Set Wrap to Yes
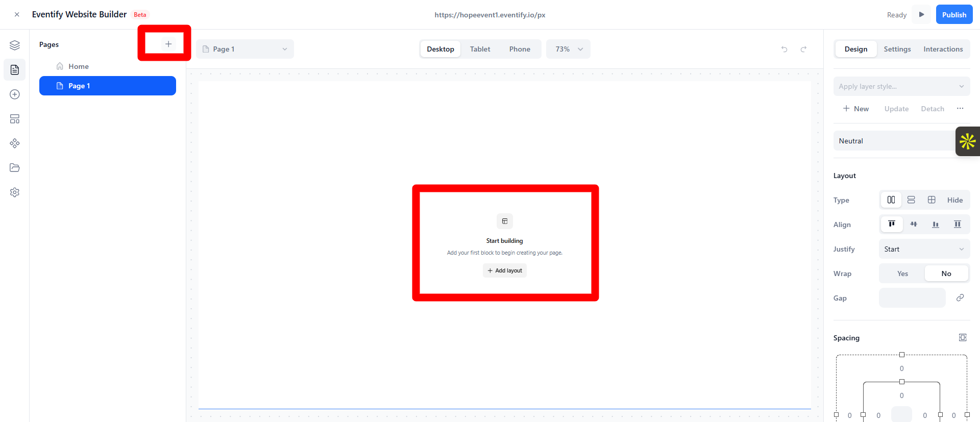Viewport: 980px width, 422px height. pyautogui.click(x=902, y=274)
